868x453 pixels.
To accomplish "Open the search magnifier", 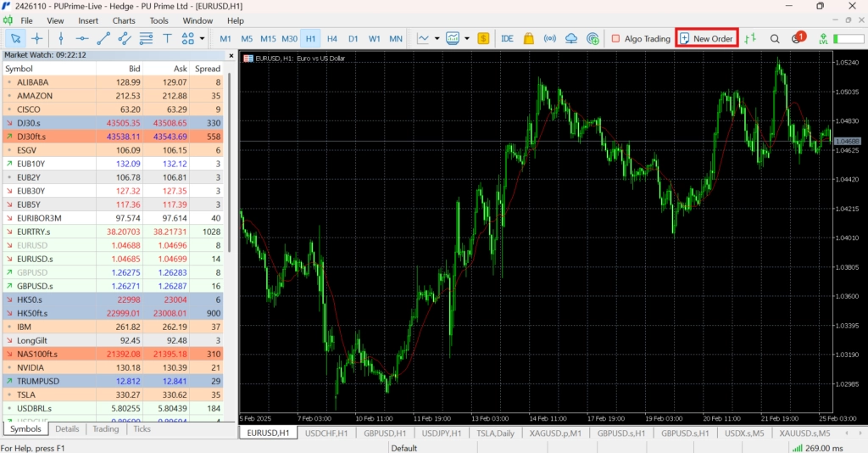I will [x=775, y=39].
